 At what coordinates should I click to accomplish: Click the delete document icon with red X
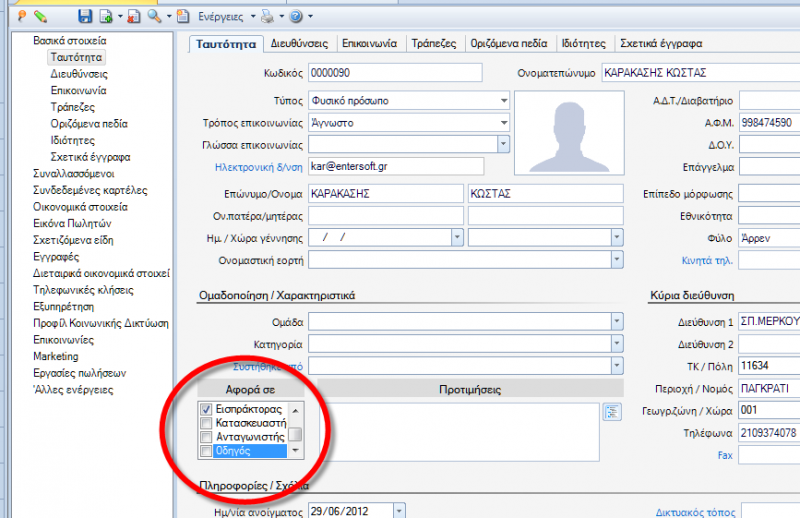click(x=134, y=16)
